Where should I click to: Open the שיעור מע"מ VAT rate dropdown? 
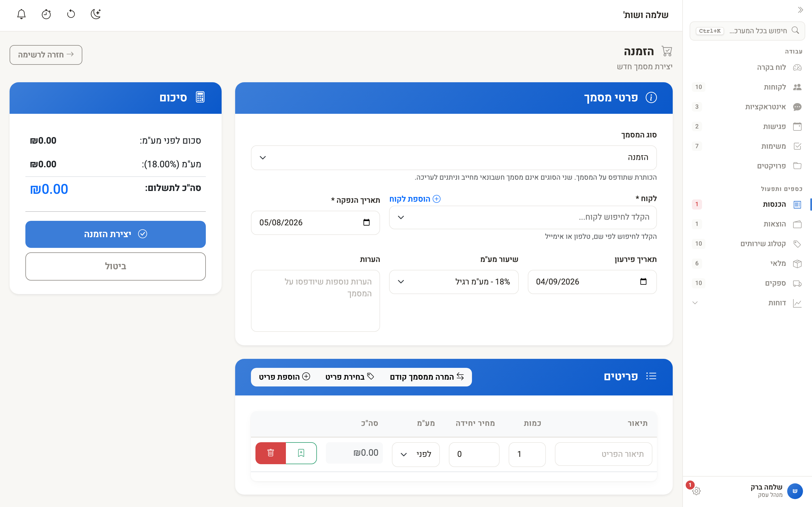pos(454,282)
